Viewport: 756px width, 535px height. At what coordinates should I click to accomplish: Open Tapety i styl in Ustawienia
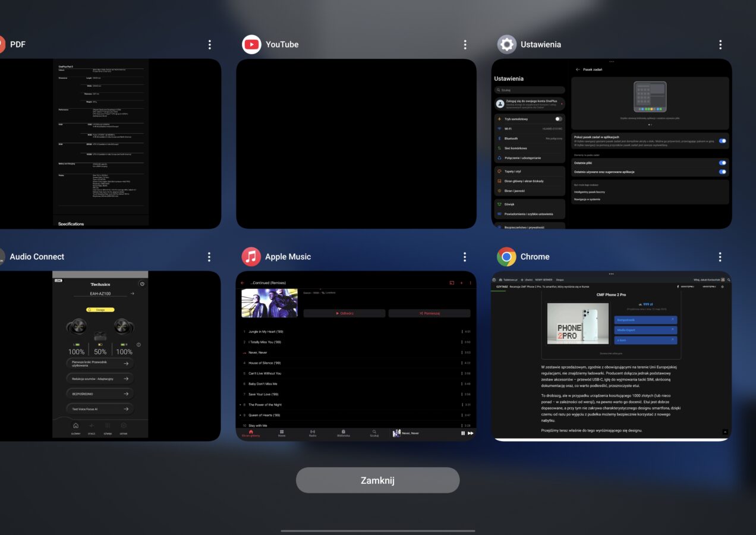530,171
